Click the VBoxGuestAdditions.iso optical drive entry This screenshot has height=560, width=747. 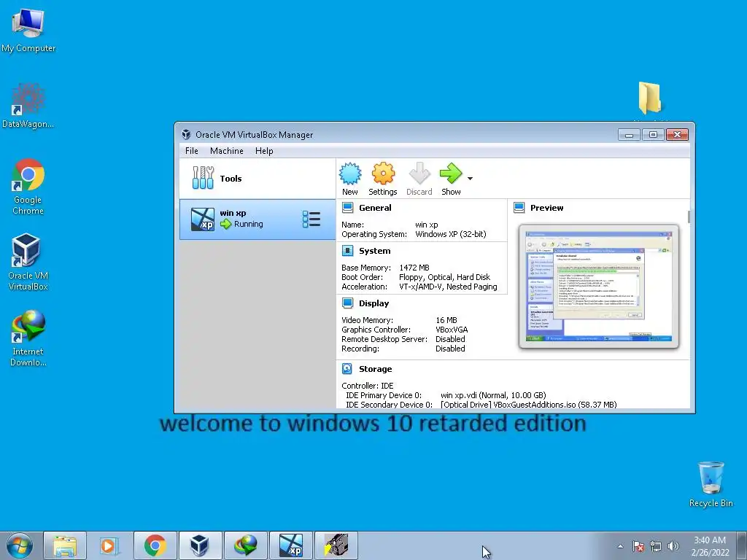tap(528, 405)
